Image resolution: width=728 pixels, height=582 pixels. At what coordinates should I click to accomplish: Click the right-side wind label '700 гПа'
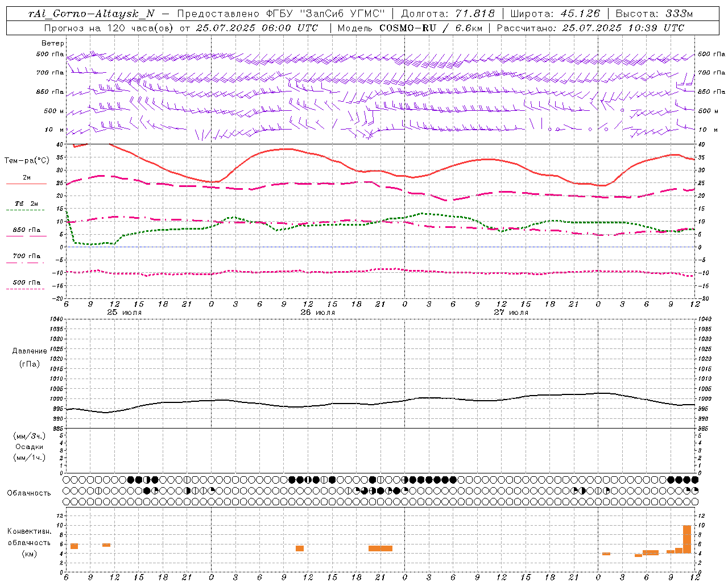712,73
